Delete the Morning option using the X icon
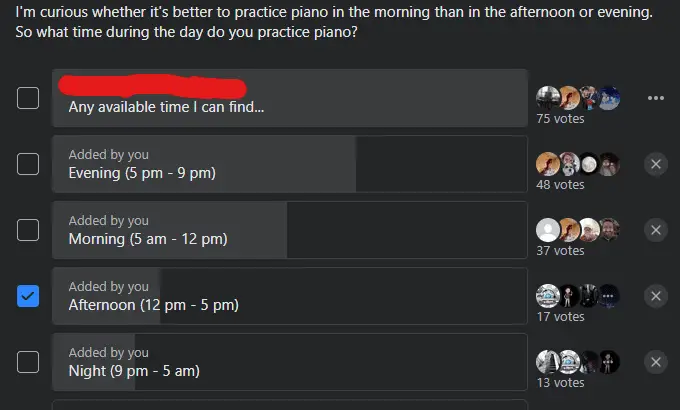Image resolution: width=680 pixels, height=410 pixels. (x=656, y=230)
